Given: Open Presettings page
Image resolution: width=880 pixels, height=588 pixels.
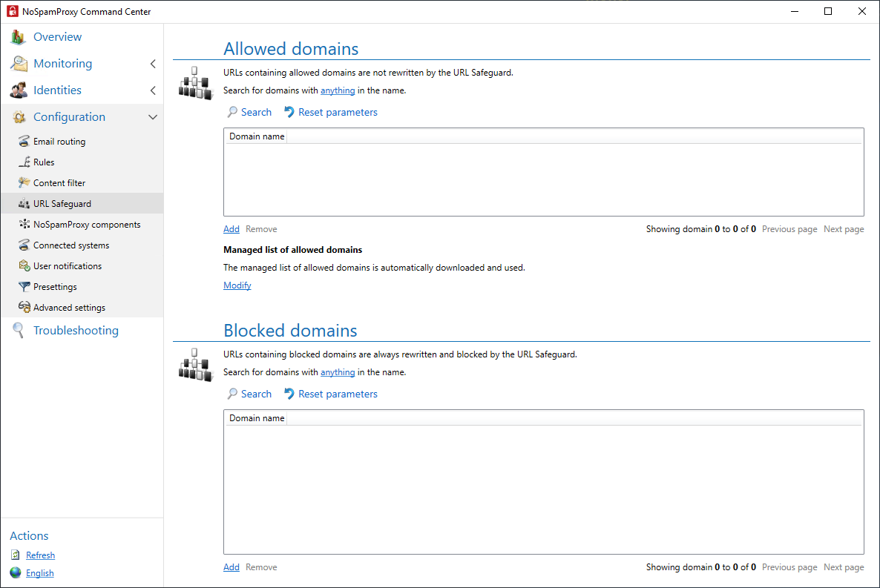Looking at the screenshot, I should [55, 287].
